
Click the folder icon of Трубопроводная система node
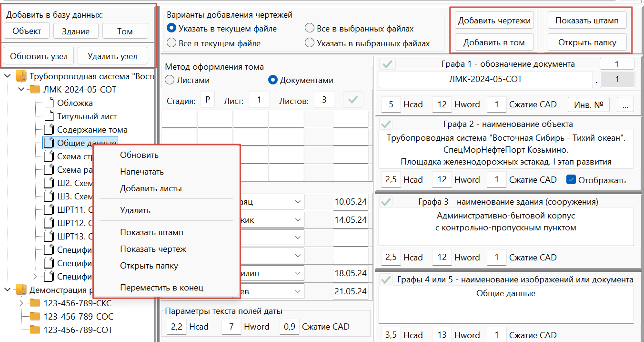(21, 76)
